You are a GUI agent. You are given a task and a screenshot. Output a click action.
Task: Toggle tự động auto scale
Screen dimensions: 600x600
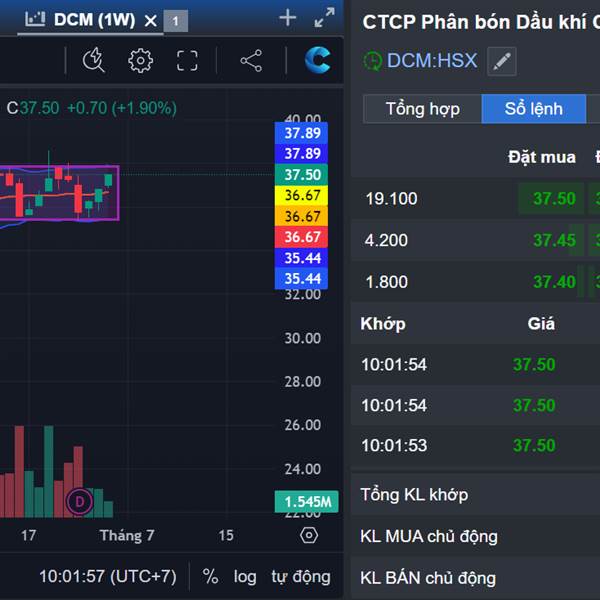[301, 577]
